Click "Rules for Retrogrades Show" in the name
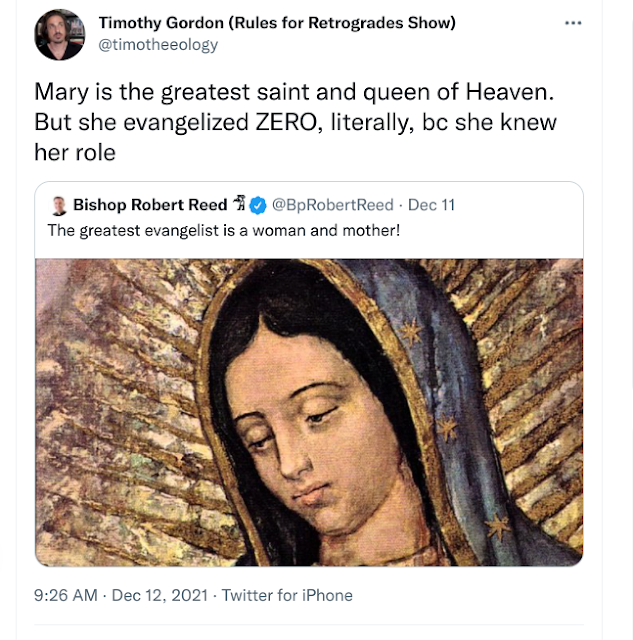Viewport: 633px width, 640px height. coord(343,23)
